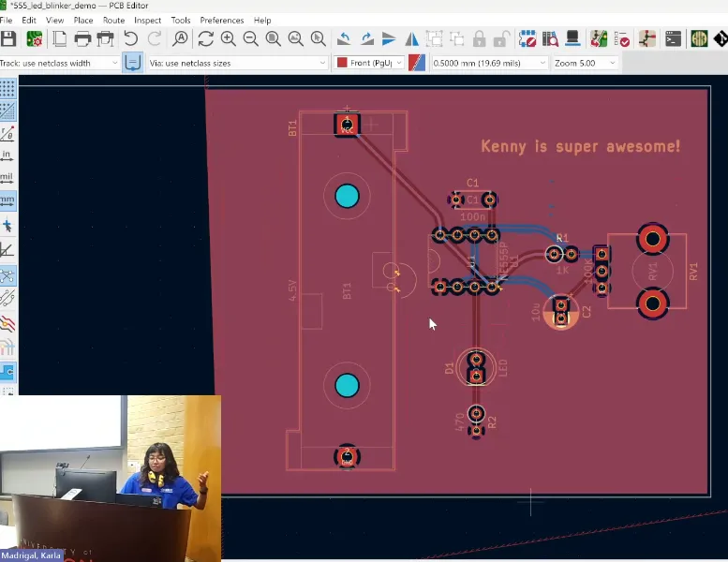Screen dimensions: 728x562
Task: Open the Zoom 5.00 dropdown
Action: tap(585, 63)
